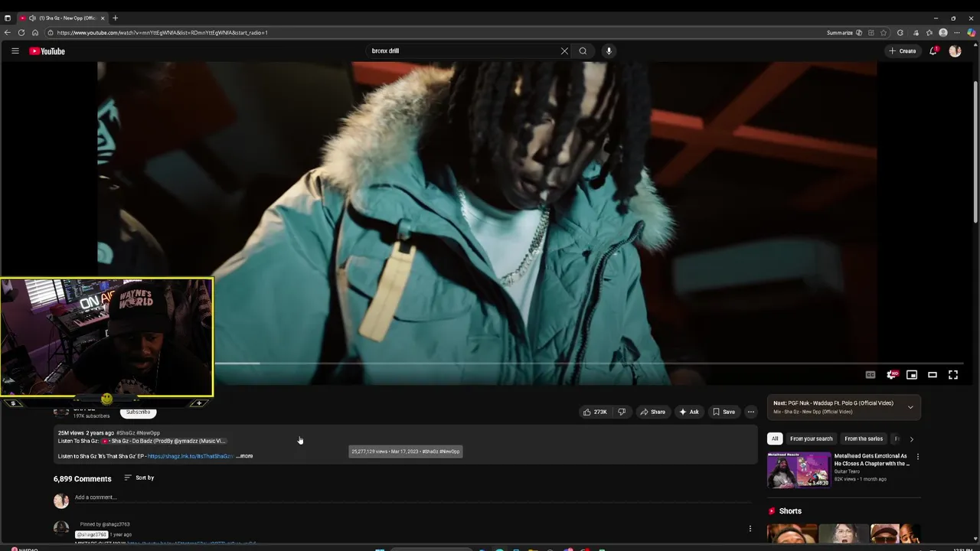Image resolution: width=980 pixels, height=551 pixels.
Task: Open the Metalhead Gets Emotional video title
Action: (x=872, y=460)
